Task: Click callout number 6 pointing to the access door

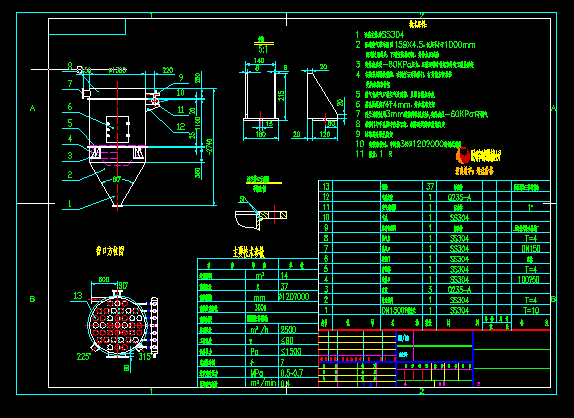Action: coord(70,107)
